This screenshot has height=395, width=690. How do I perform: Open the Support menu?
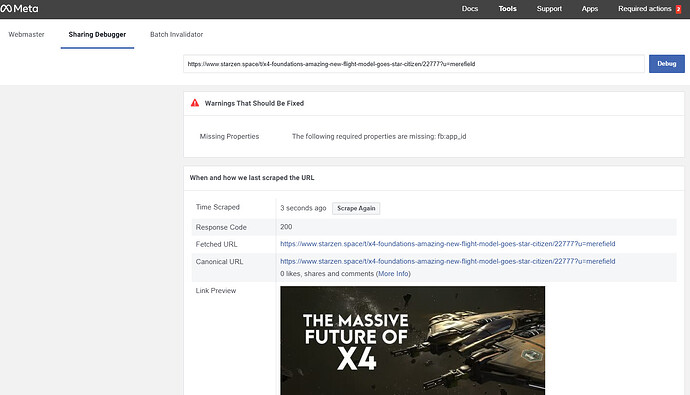point(549,8)
